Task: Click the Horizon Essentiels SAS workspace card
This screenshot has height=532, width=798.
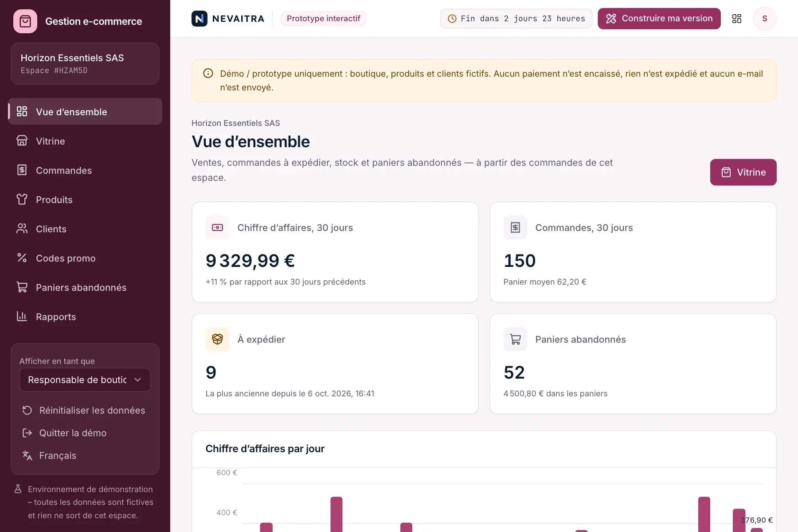Action: (85, 64)
